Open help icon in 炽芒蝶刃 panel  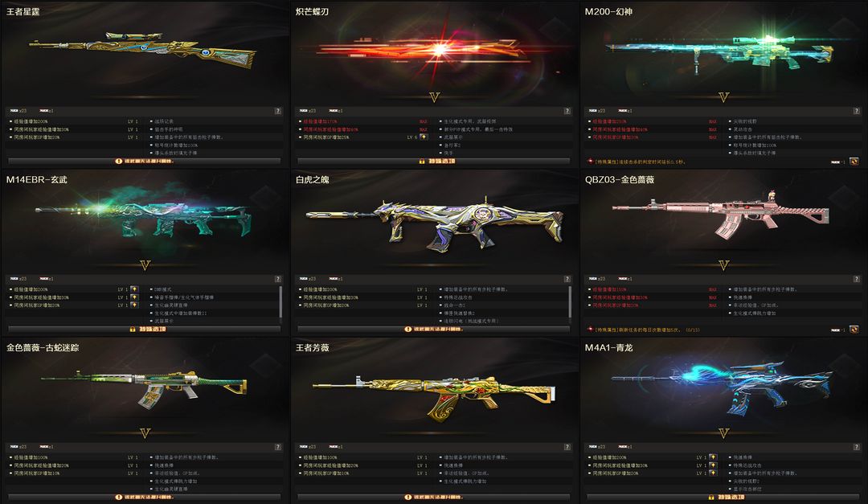click(567, 111)
